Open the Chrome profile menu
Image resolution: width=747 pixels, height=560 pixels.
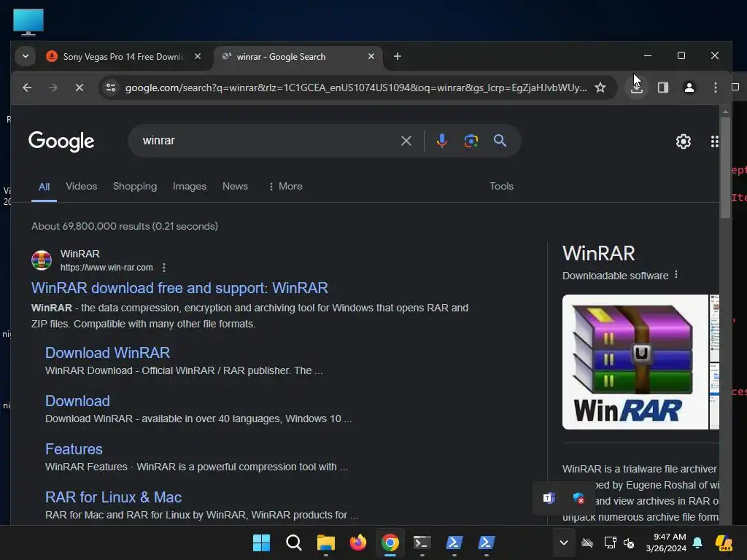tap(689, 87)
